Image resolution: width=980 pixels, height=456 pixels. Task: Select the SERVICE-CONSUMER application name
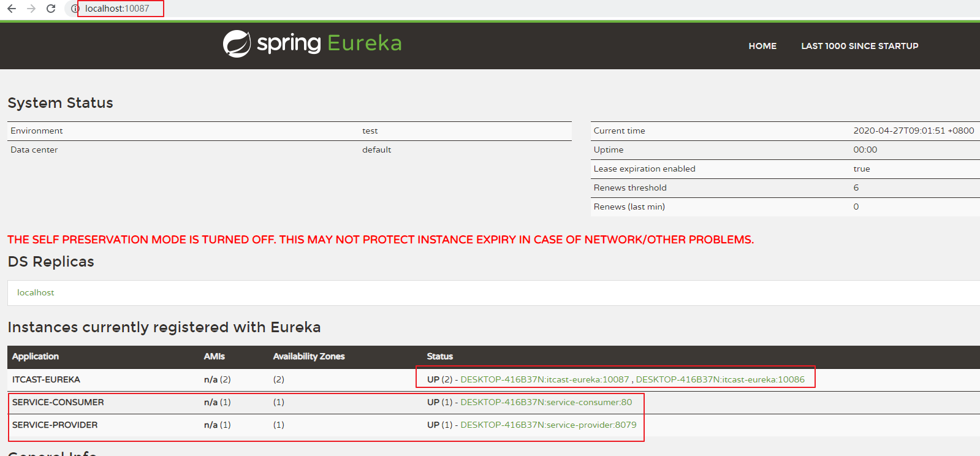58,402
